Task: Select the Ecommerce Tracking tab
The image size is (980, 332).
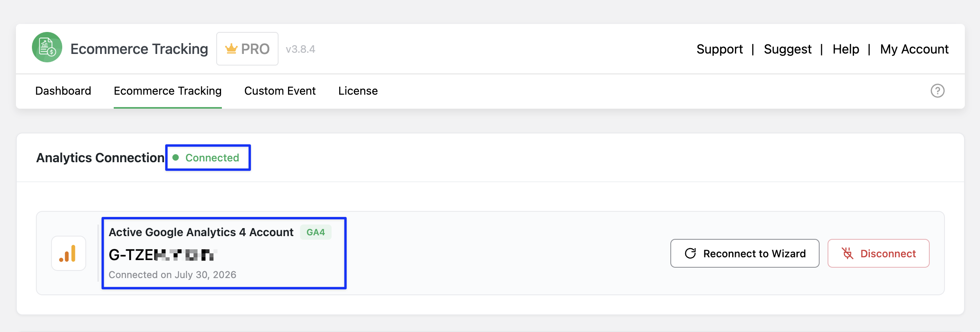Action: pyautogui.click(x=168, y=91)
